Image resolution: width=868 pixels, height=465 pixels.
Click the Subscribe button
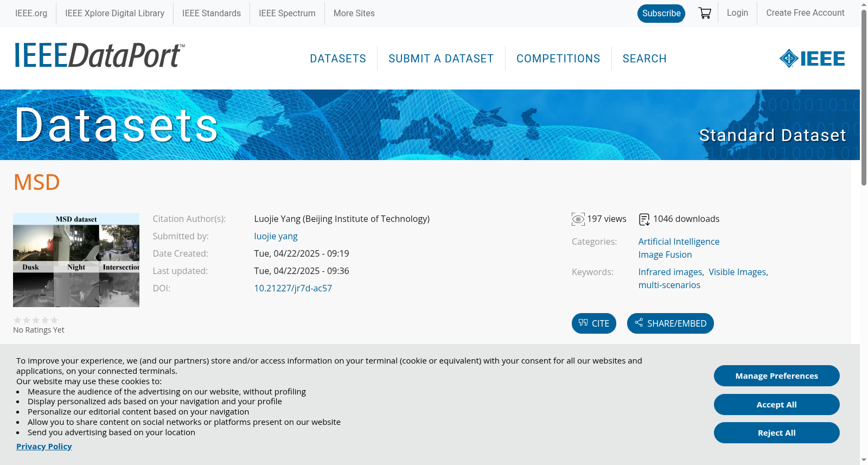tap(661, 14)
